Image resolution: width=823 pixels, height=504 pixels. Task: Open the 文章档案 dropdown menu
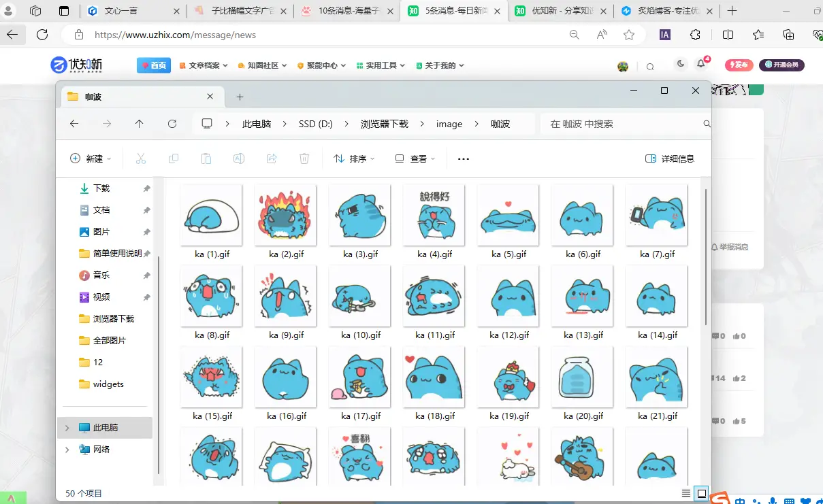[x=204, y=65]
